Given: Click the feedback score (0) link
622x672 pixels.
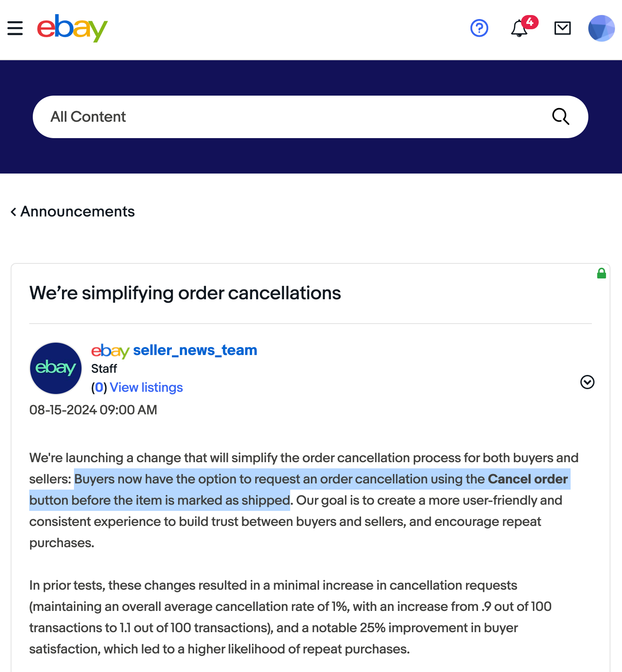Looking at the screenshot, I should 99,387.
